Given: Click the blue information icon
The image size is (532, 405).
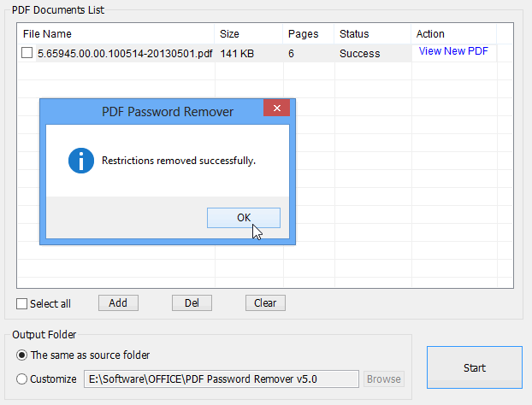Looking at the screenshot, I should 81,161.
